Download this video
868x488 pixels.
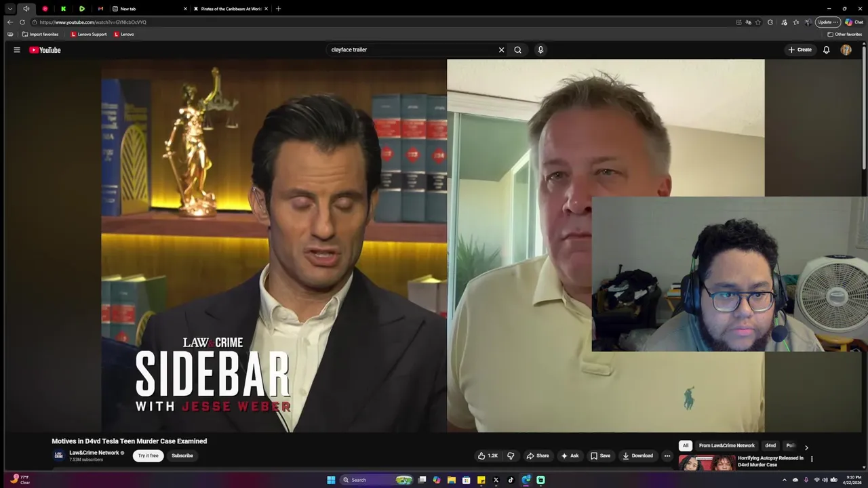pos(637,455)
